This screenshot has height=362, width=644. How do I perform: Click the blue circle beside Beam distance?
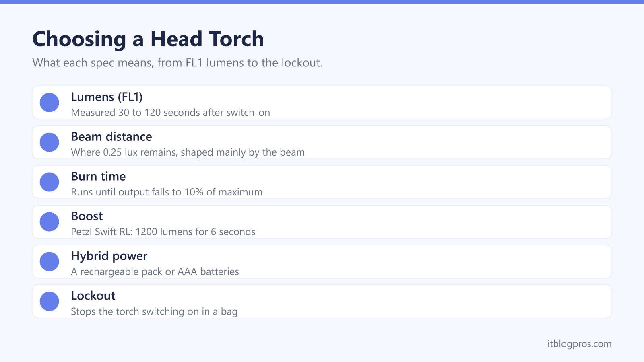(x=50, y=142)
